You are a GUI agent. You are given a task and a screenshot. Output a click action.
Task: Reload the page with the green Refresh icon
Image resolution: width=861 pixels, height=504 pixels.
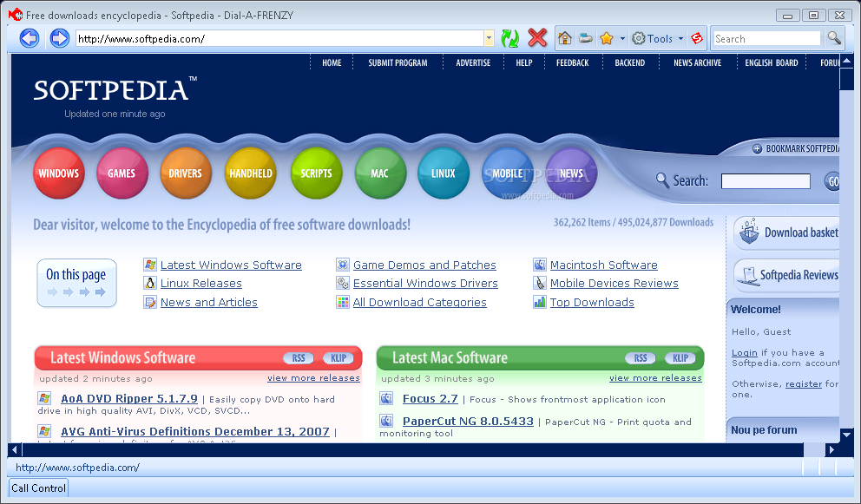pos(510,38)
